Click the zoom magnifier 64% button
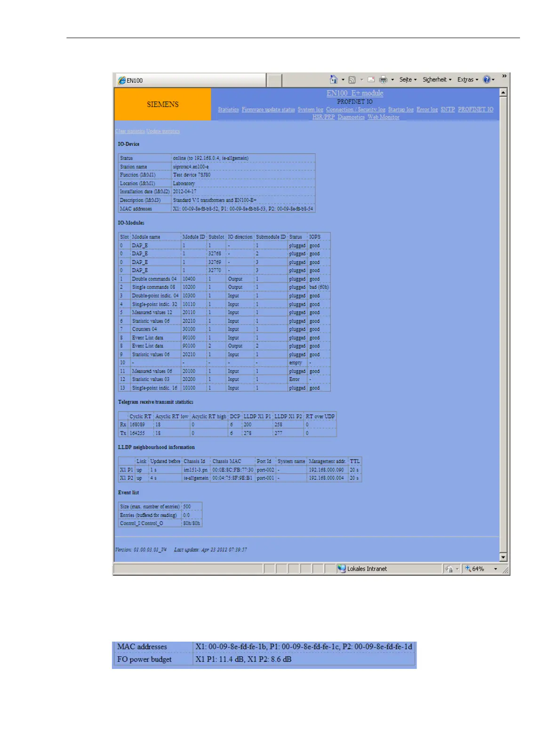Viewport: 560px width, 747px height. tap(474, 569)
